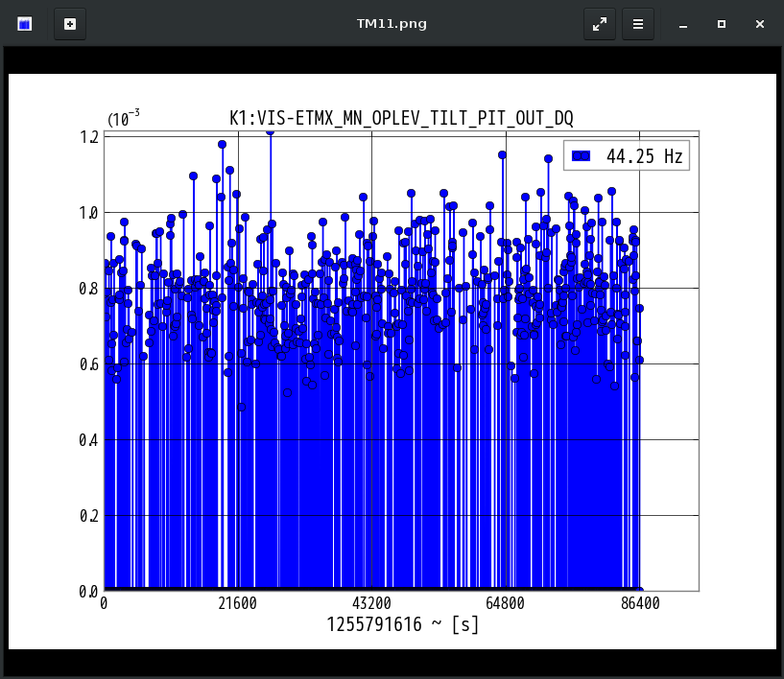Click the y-axis tick label 0.4

pos(89,439)
